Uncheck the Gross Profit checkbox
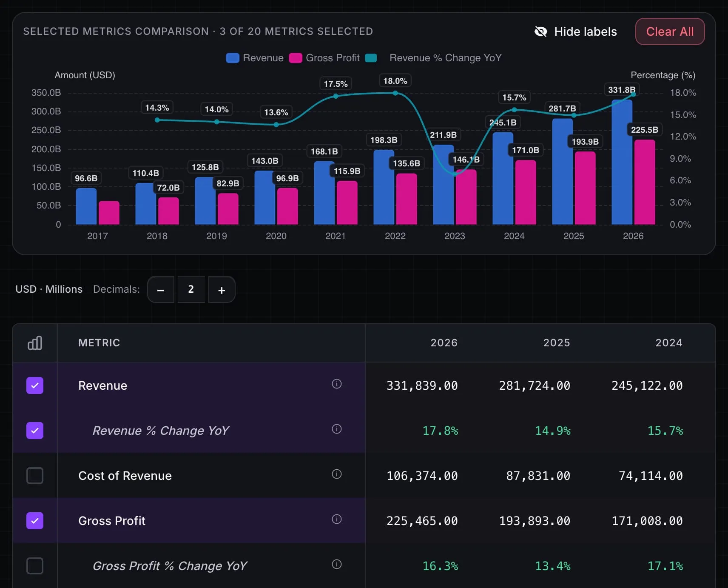This screenshot has height=588, width=728. coord(35,521)
